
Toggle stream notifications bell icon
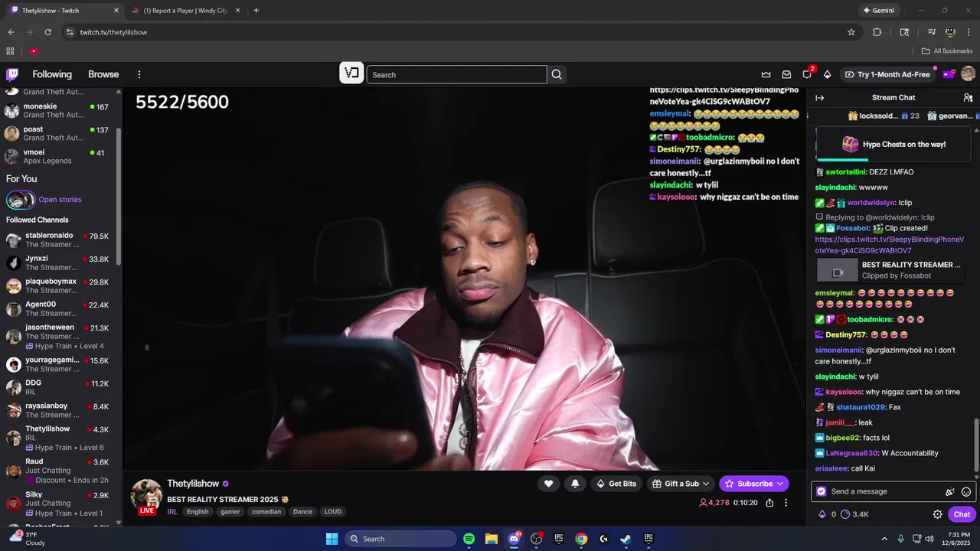[575, 483]
